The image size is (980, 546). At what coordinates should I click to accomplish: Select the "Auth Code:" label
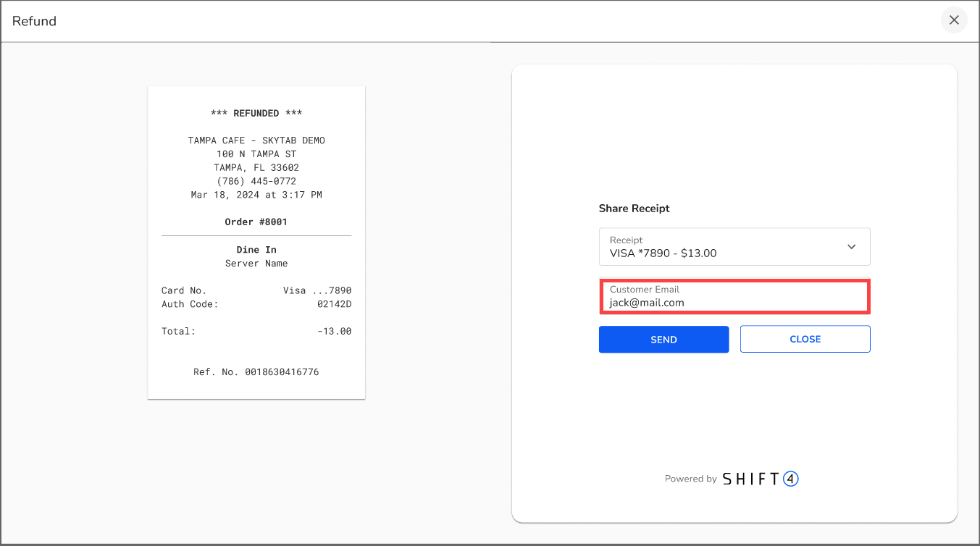[190, 304]
